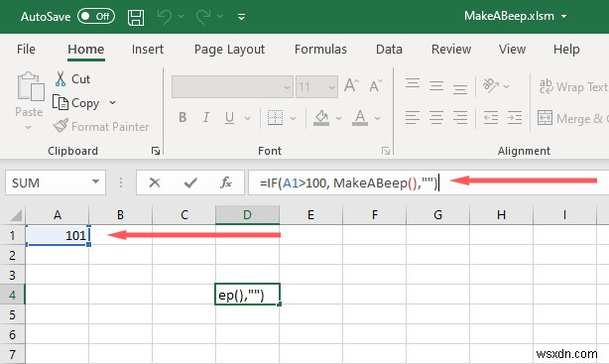Open the Review tab
Screen dimensions: 609x364
point(451,49)
